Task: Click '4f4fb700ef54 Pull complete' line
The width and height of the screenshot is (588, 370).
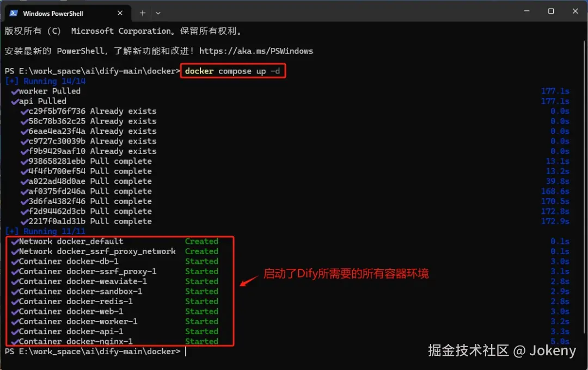Action: point(86,171)
